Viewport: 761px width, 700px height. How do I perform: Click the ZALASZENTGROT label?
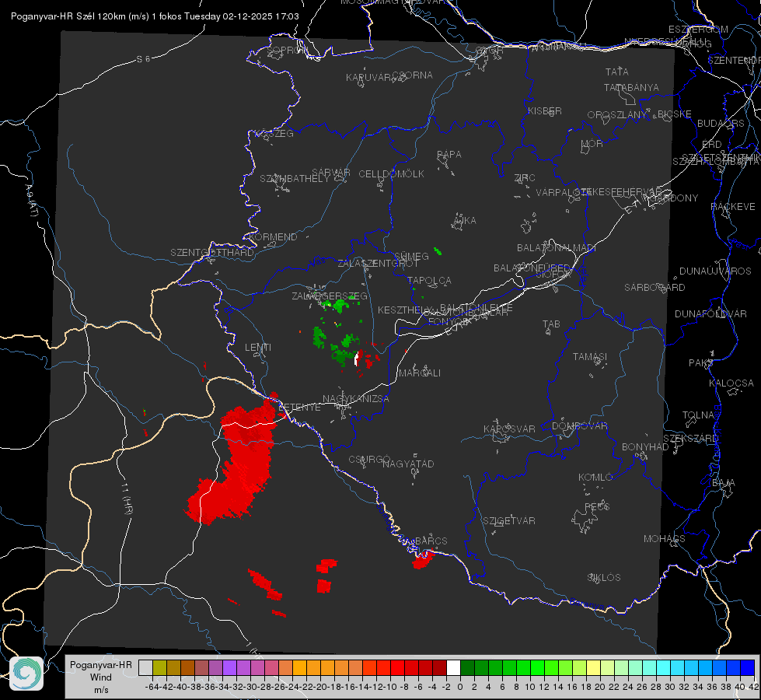click(378, 264)
